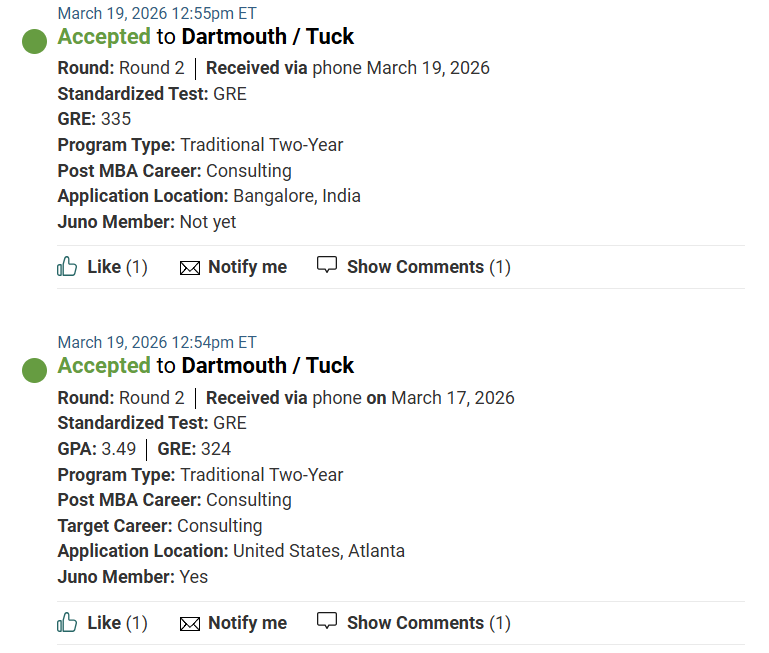
Task: Click Accepted status text on second post
Action: (104, 366)
